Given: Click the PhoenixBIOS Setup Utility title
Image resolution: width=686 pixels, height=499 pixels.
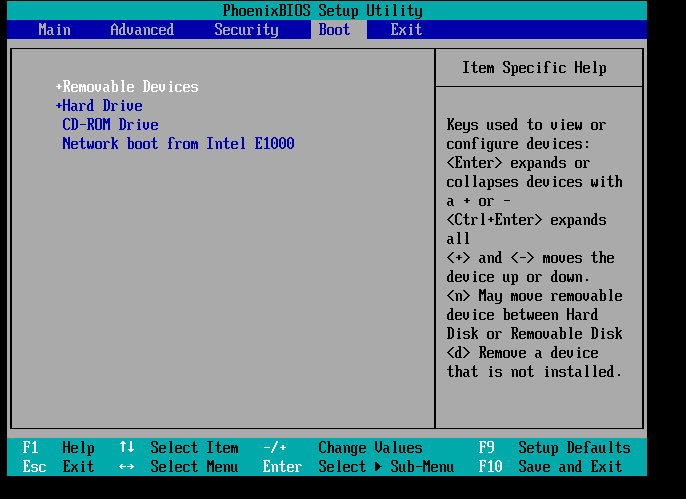Looking at the screenshot, I should click(322, 10).
